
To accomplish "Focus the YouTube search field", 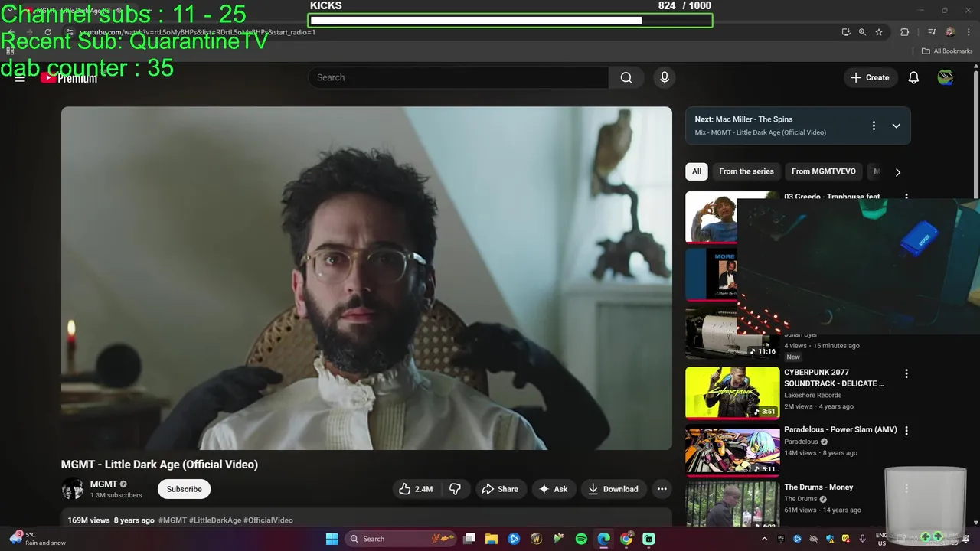I will point(459,77).
